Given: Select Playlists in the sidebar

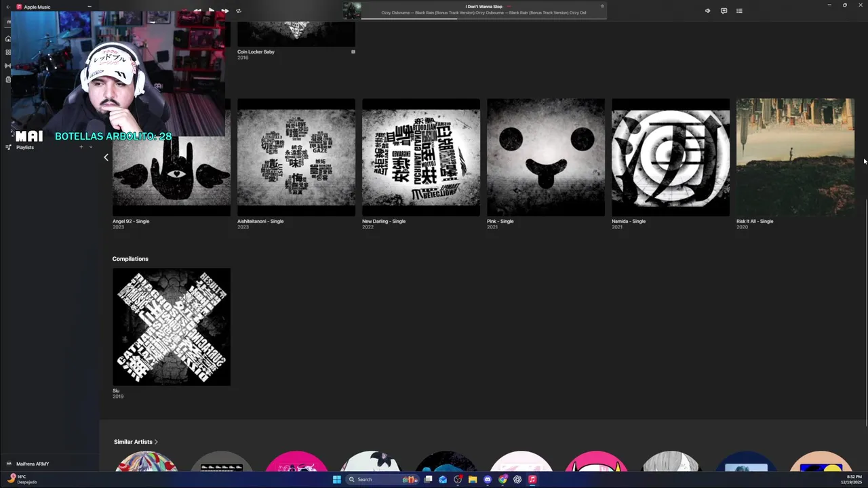Looking at the screenshot, I should (x=25, y=147).
